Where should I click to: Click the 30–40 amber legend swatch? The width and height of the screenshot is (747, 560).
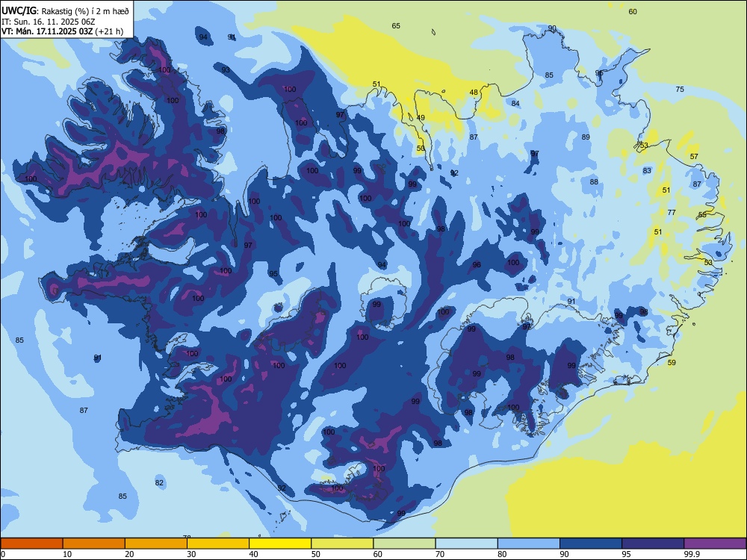218,544
